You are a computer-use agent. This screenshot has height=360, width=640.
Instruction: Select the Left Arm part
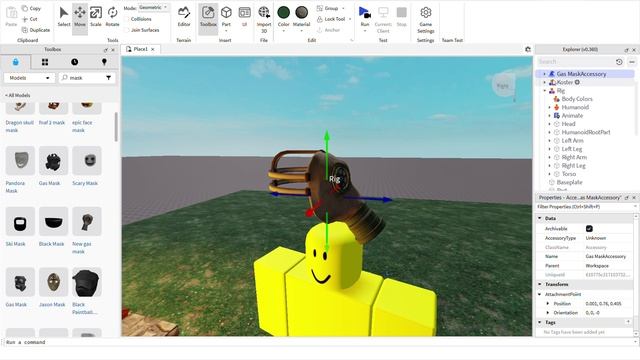pyautogui.click(x=572, y=140)
